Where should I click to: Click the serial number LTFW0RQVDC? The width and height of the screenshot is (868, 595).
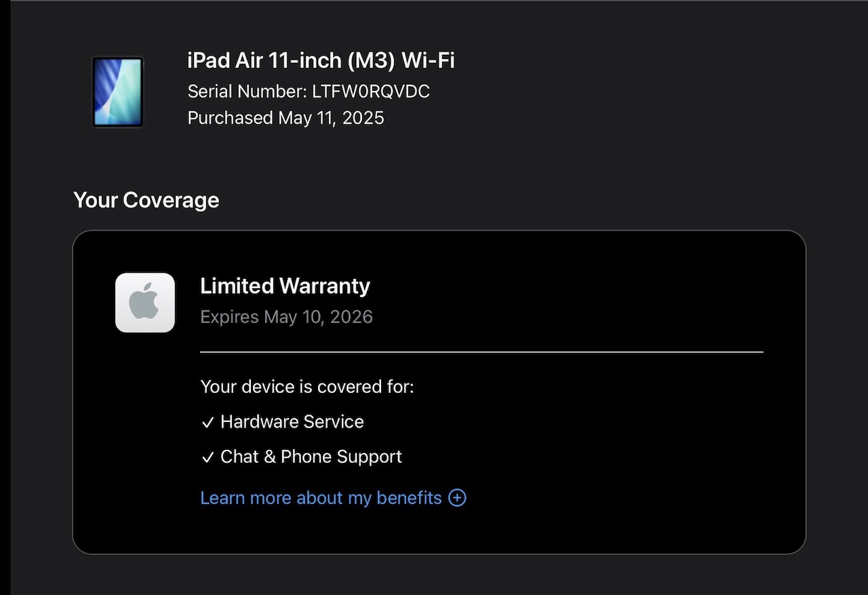pyautogui.click(x=370, y=92)
